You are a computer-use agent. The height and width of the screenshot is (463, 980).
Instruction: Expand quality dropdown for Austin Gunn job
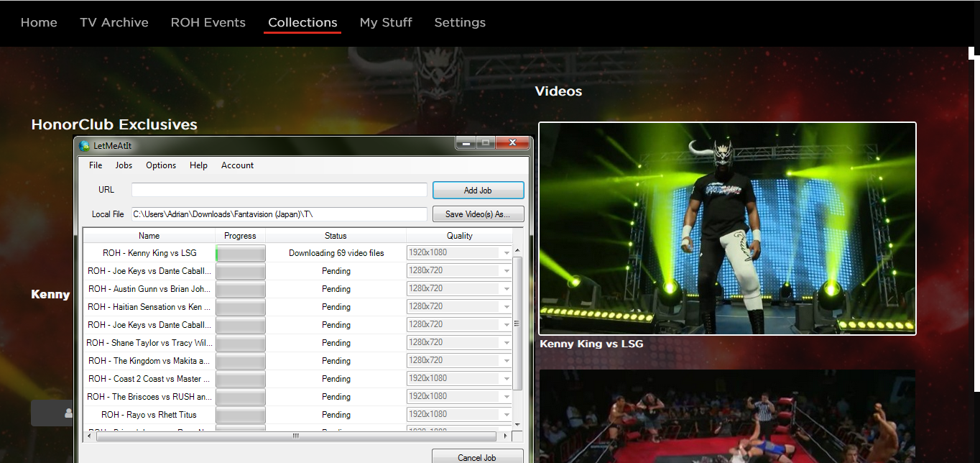point(507,289)
